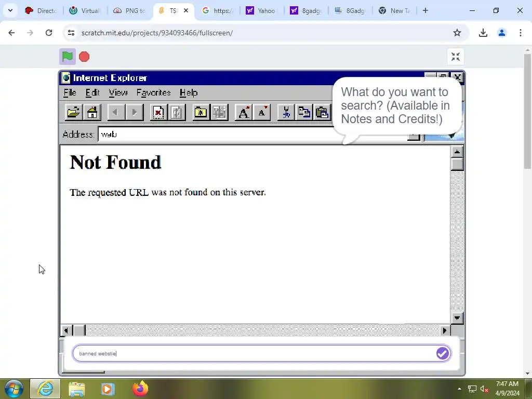Switch to the 8Gadg computer-icon tab
The width and height of the screenshot is (532, 399).
(350, 11)
